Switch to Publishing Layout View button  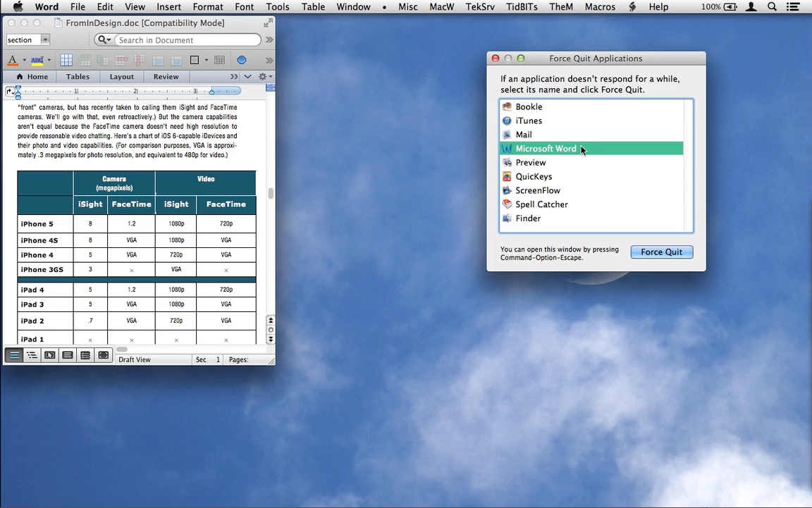pos(50,355)
